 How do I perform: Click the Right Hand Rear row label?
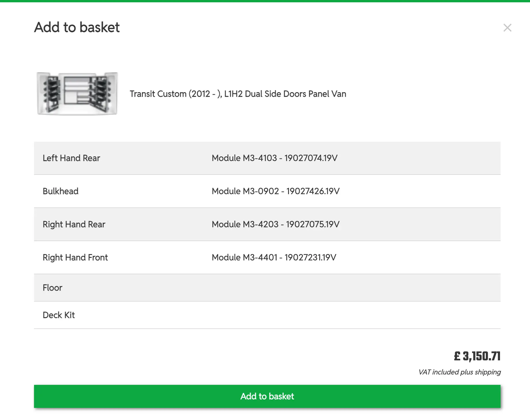(74, 224)
